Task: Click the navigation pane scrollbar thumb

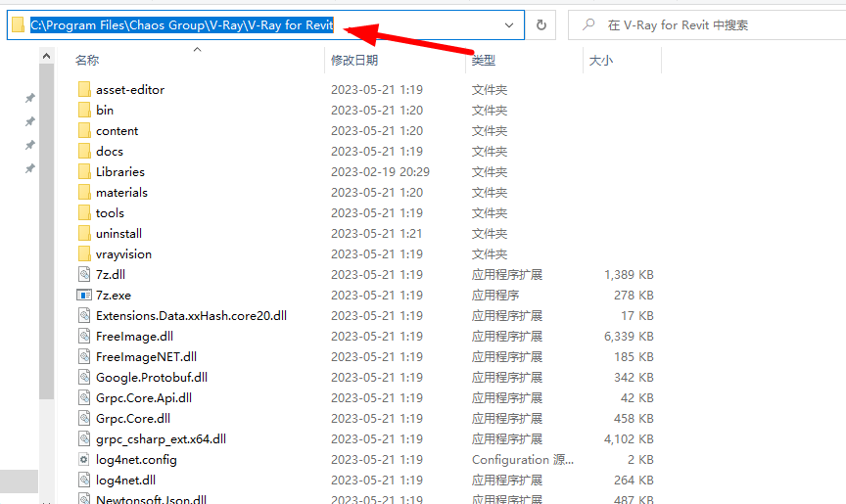Action: tap(46, 232)
